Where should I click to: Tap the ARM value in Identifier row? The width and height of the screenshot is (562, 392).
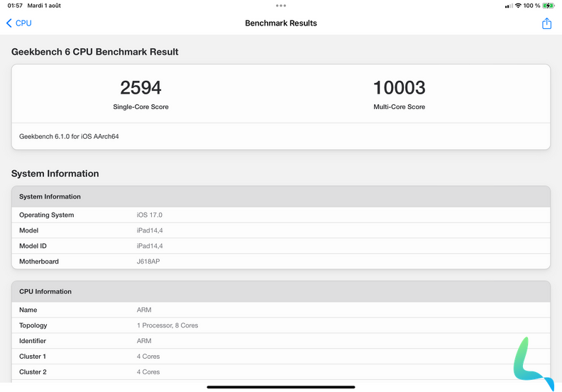tap(144, 341)
